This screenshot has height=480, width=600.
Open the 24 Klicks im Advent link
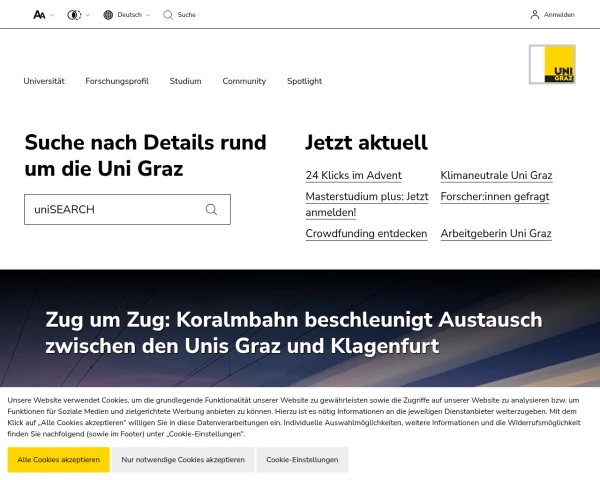point(353,176)
